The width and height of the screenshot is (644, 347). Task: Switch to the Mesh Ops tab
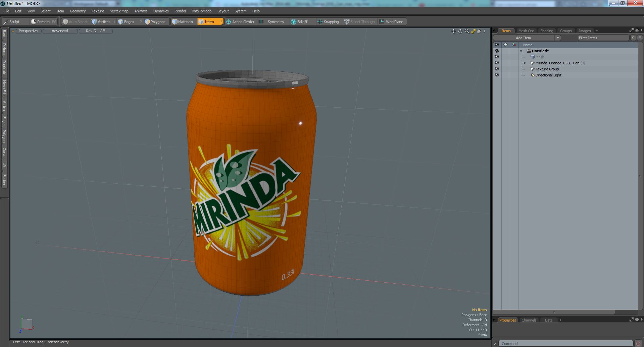click(x=526, y=31)
